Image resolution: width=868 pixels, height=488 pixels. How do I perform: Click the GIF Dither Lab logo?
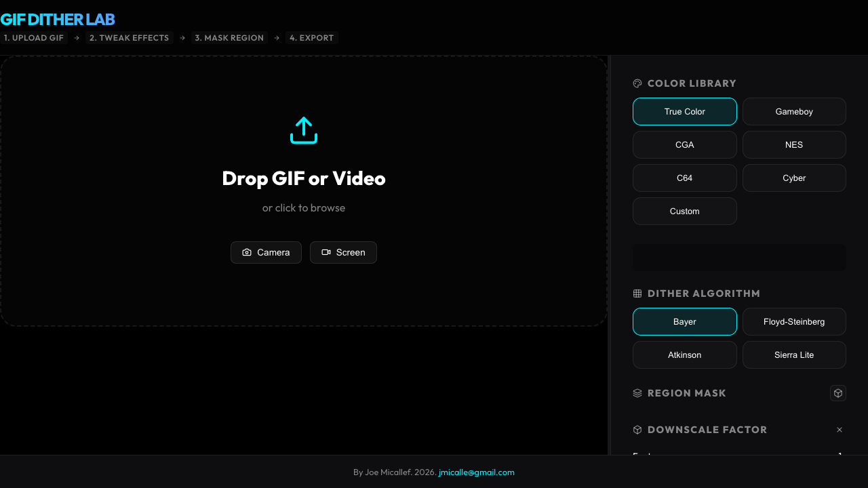pyautogui.click(x=58, y=20)
